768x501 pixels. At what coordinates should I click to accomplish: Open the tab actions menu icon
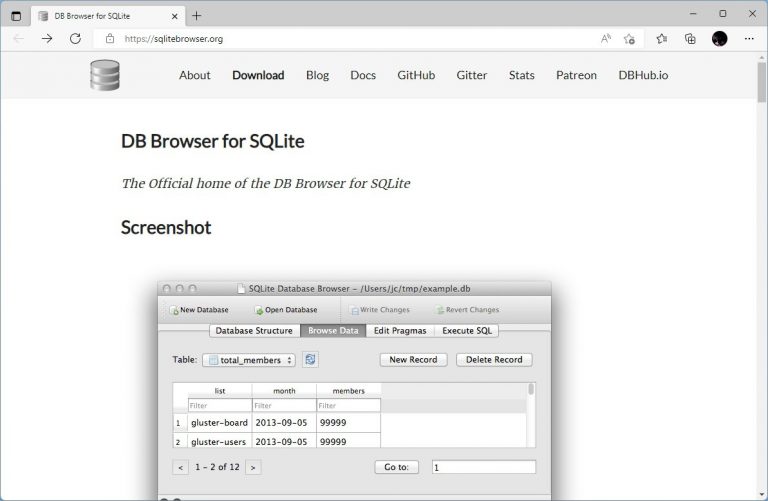tap(15, 15)
